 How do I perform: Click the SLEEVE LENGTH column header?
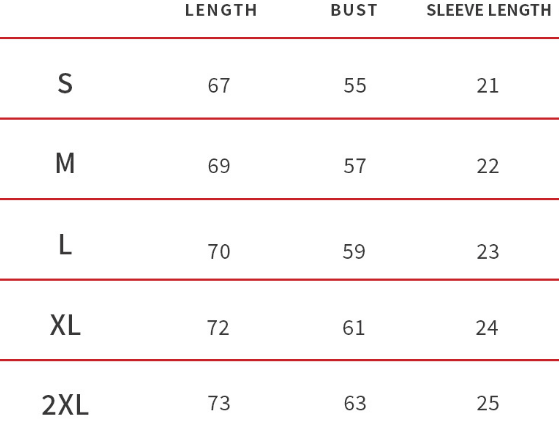(x=489, y=10)
